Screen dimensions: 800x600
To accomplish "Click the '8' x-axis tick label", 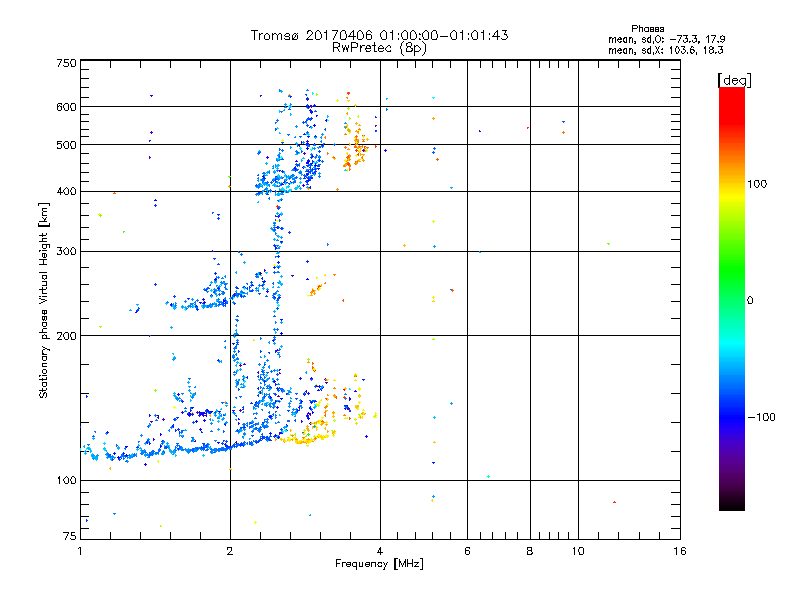I will click(530, 551).
